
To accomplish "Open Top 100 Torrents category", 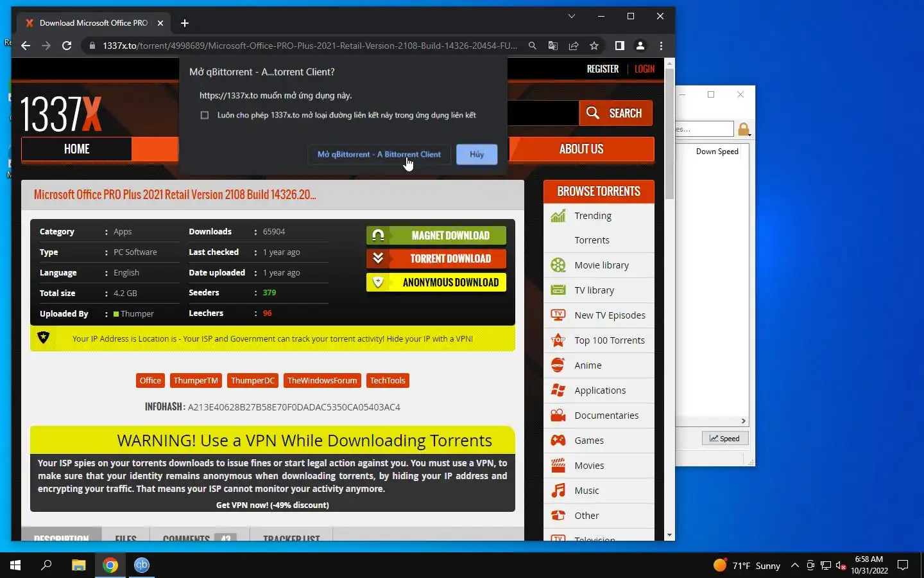I will [599, 340].
